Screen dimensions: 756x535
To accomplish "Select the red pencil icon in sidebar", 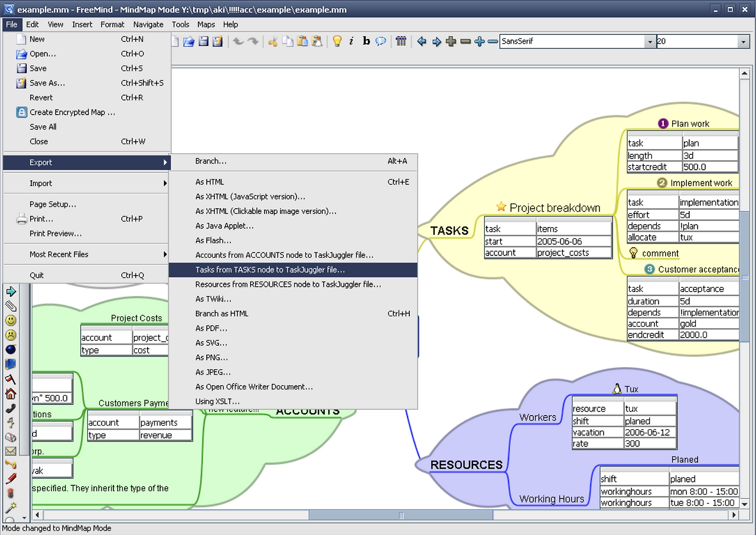I will [x=11, y=479].
